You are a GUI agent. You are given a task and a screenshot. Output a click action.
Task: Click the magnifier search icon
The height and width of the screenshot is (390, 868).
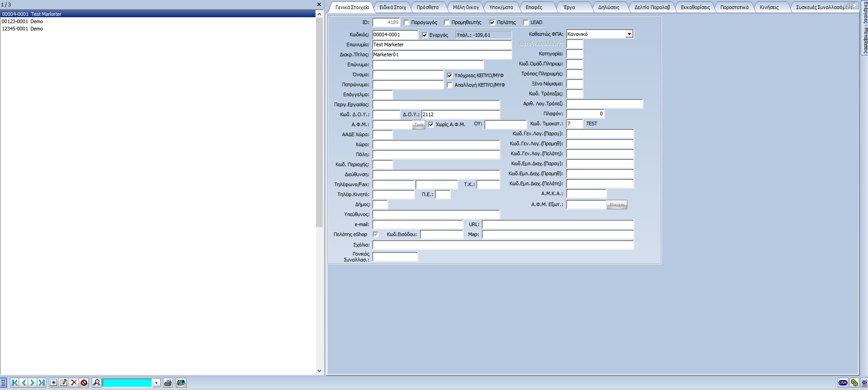(96, 383)
